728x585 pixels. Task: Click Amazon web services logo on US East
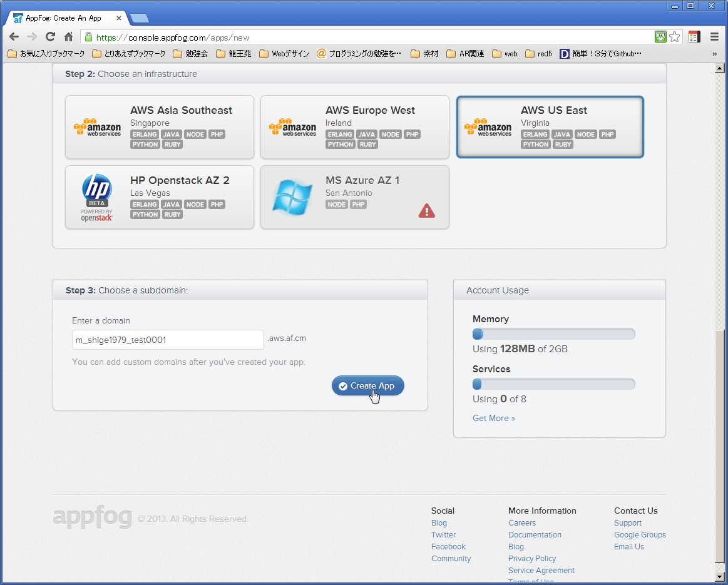click(488, 127)
